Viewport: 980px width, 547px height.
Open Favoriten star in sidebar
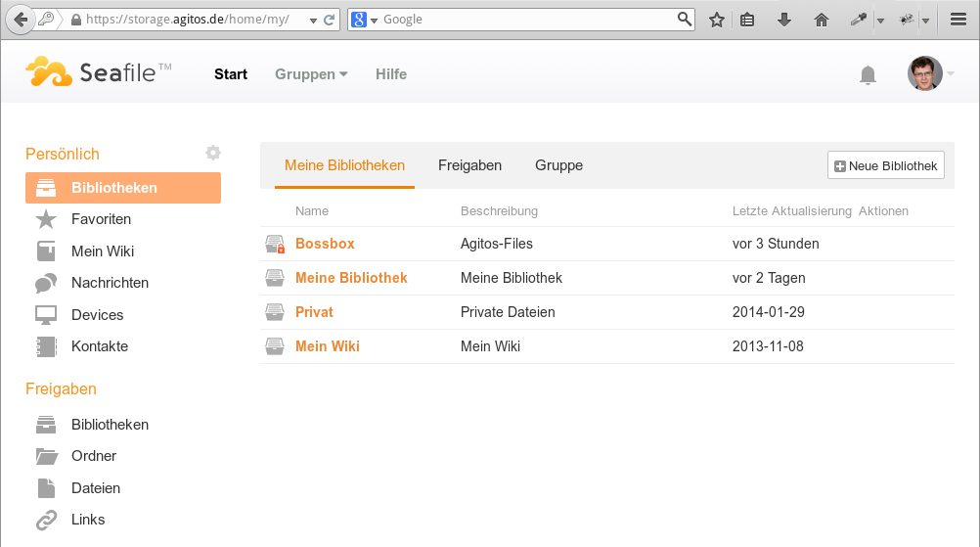[x=46, y=219]
